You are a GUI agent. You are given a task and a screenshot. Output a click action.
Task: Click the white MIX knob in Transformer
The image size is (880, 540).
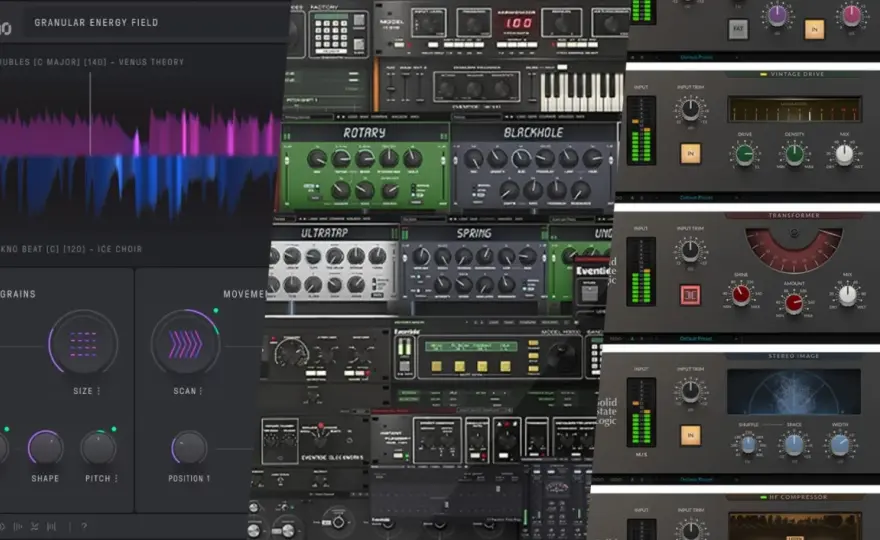(x=847, y=294)
